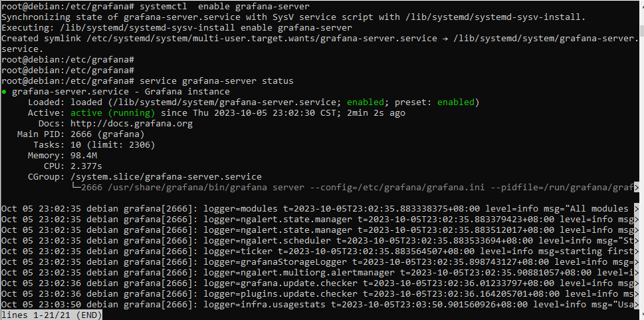Click the terminal's vertical scrollbar thumb
The width and height of the screenshot is (644, 320).
coord(641,31)
